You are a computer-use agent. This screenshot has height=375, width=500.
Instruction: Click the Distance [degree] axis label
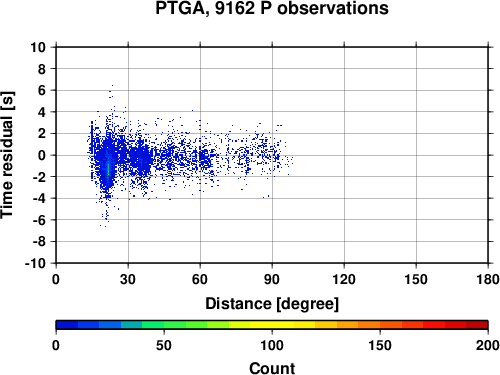(272, 304)
